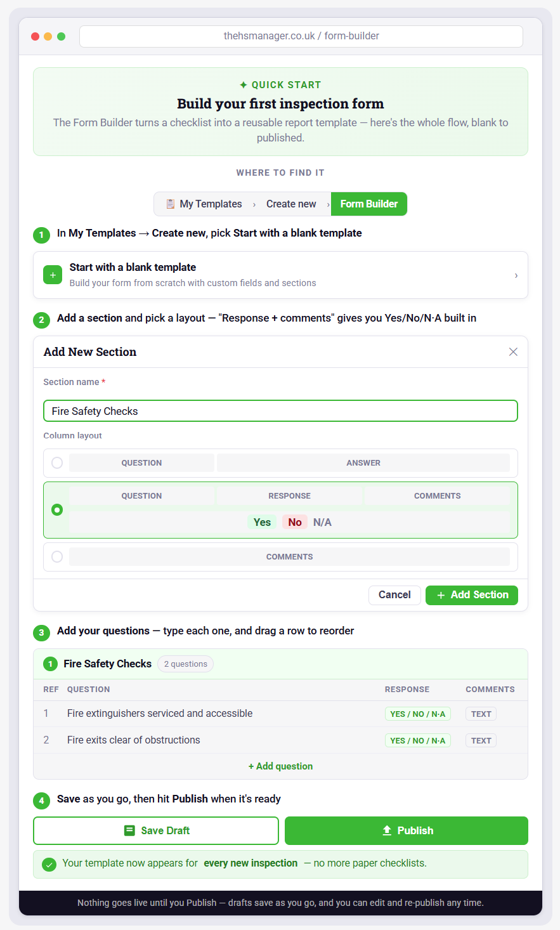Click Cancel in the Add New Section dialog
Viewport: 560px width, 930px height.
click(394, 595)
